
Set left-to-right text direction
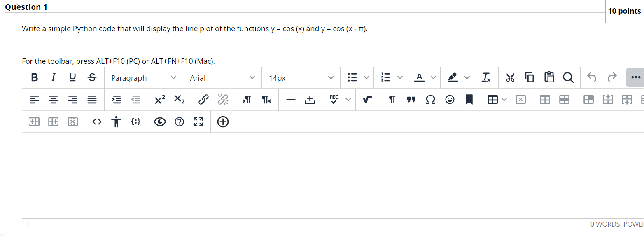[247, 100]
